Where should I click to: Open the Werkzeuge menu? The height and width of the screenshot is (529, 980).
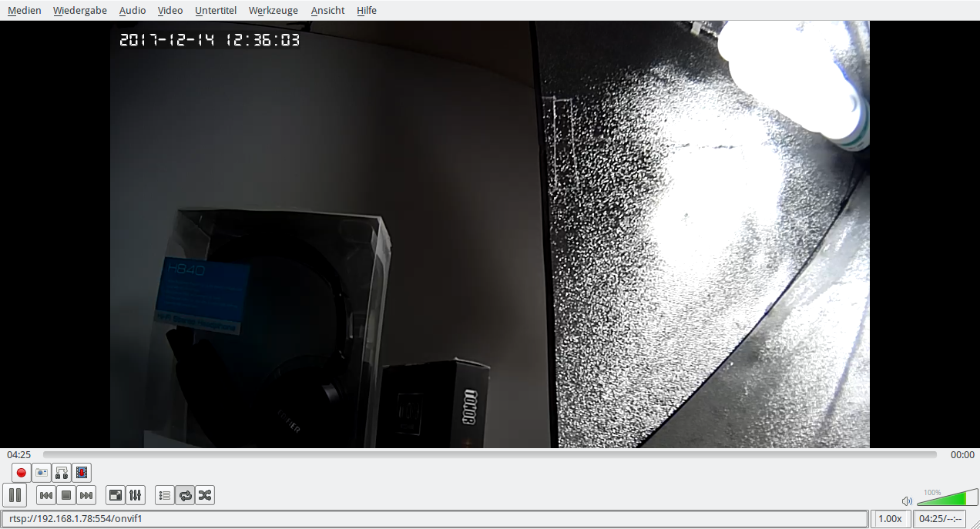point(273,11)
